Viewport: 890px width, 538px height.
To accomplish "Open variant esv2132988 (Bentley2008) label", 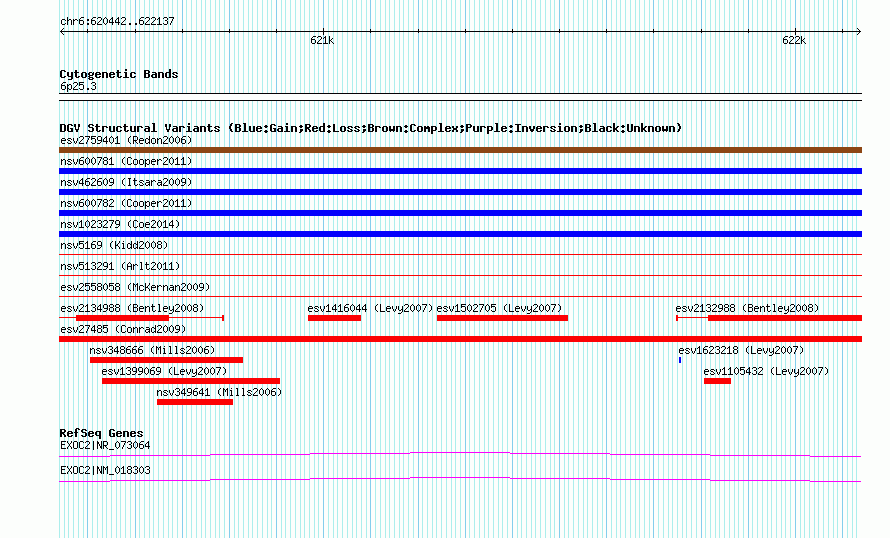I will (x=747, y=308).
